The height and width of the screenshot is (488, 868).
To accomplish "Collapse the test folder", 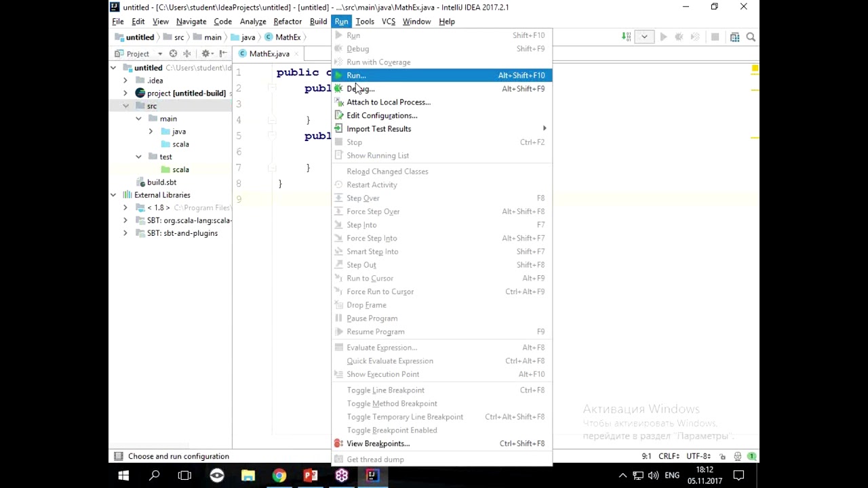I will pos(138,157).
